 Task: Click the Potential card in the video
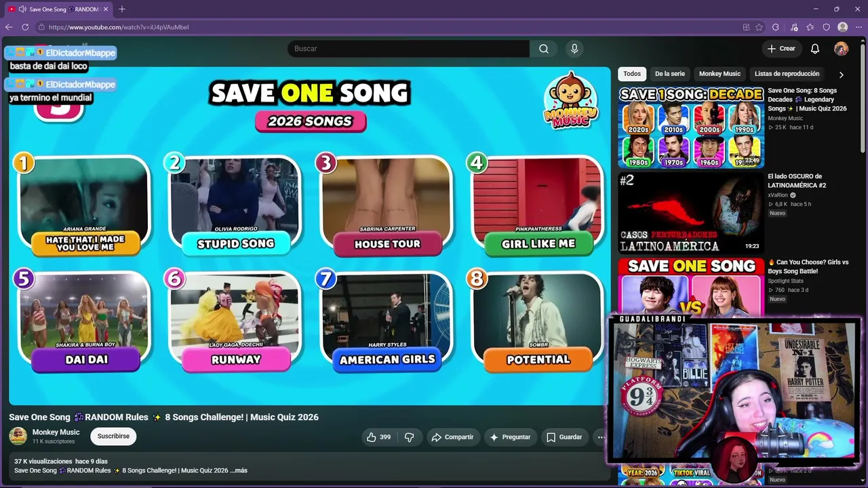click(x=537, y=322)
